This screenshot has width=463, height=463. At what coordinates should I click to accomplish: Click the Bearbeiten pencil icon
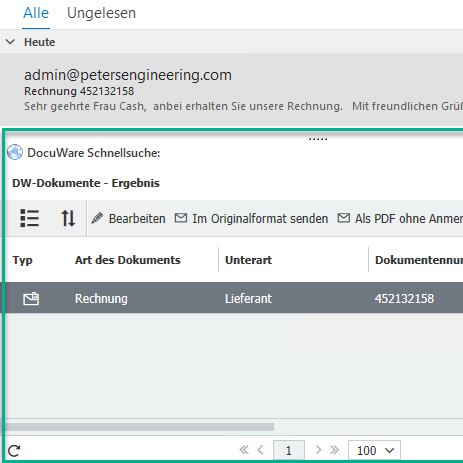(x=97, y=218)
